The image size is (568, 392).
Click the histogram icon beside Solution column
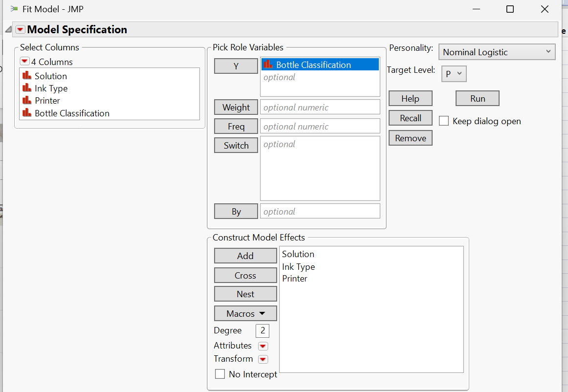pos(26,76)
